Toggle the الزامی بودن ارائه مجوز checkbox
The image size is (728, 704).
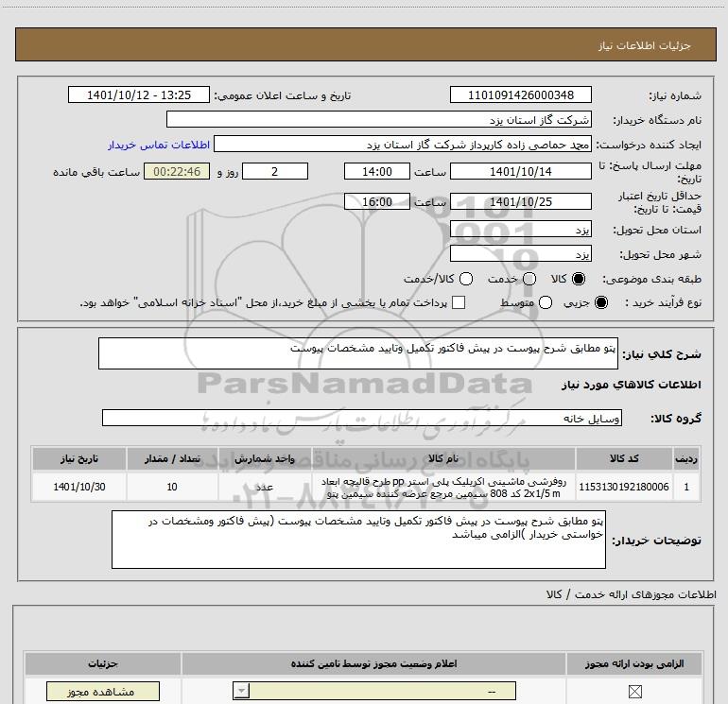coord(634,692)
